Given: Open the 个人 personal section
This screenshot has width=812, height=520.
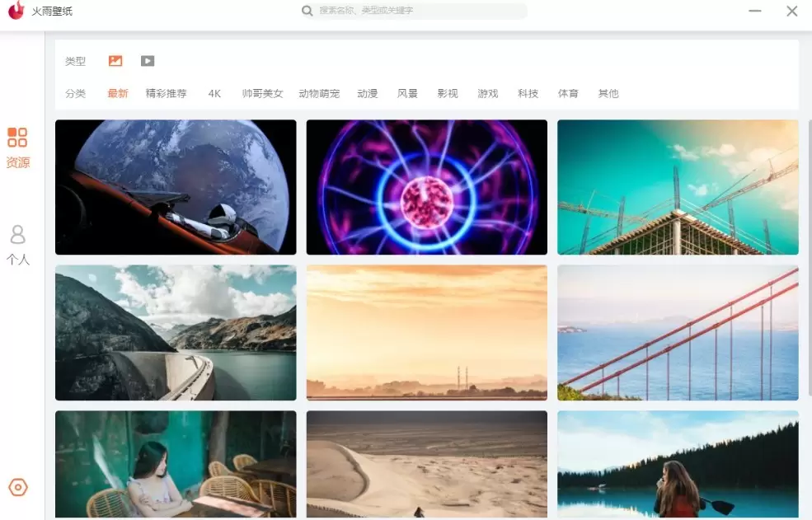Looking at the screenshot, I should click(17, 245).
